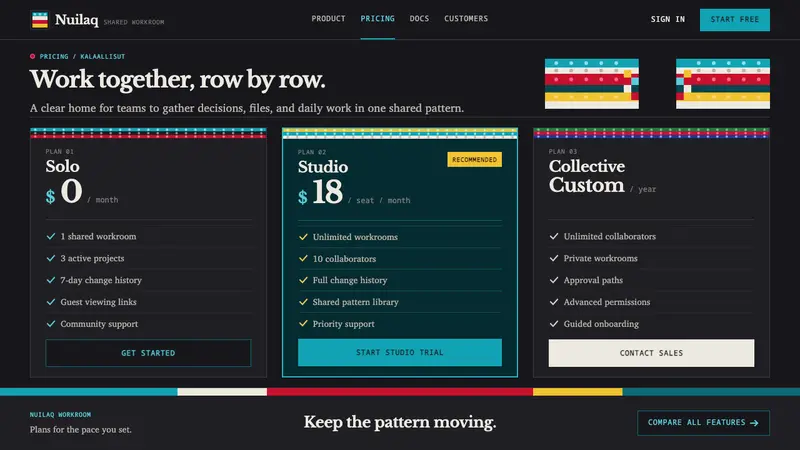Open Compare All Features

point(703,423)
